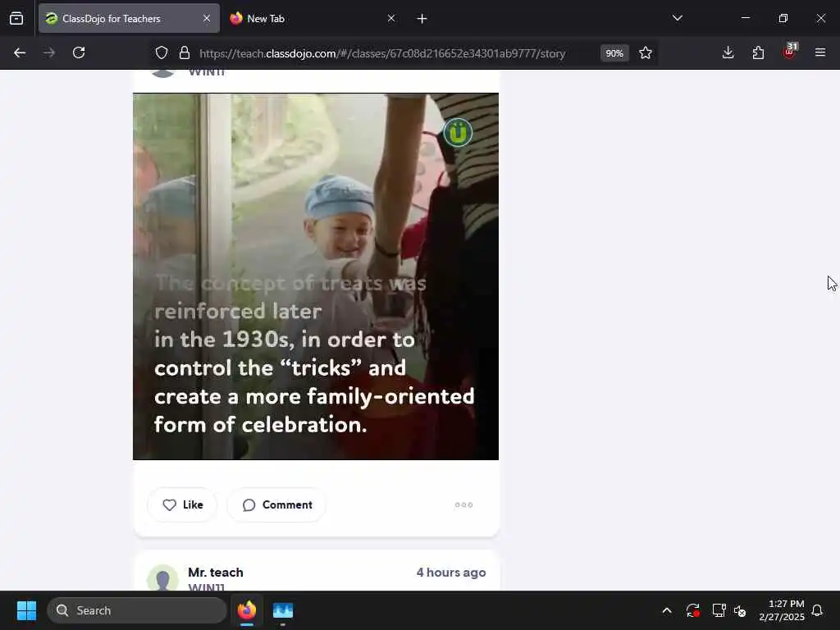The width and height of the screenshot is (840, 630).
Task: Click Mr. teach profile avatar
Action: pyautogui.click(x=163, y=578)
